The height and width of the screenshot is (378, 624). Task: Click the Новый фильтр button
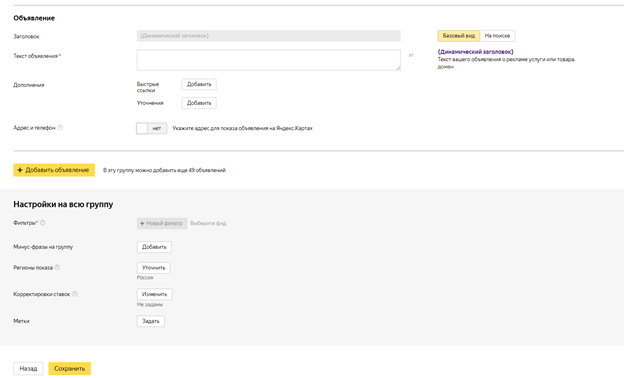click(x=162, y=223)
